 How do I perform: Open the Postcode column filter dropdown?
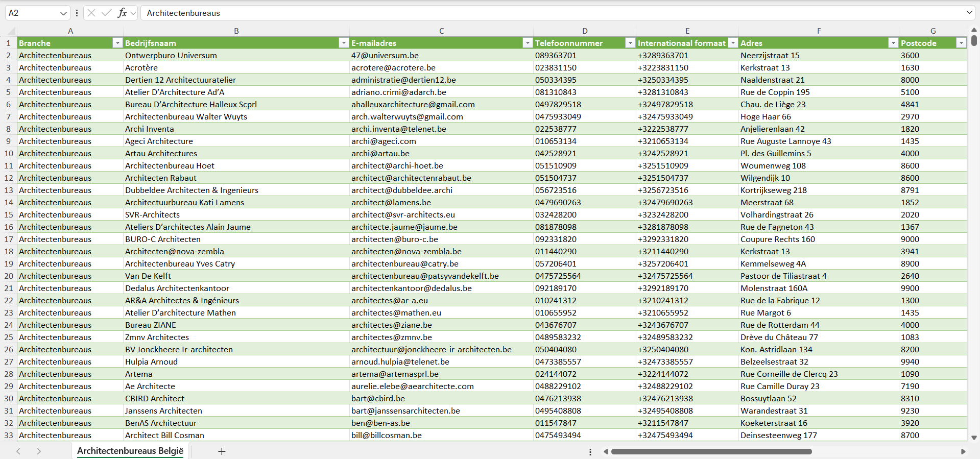click(961, 43)
